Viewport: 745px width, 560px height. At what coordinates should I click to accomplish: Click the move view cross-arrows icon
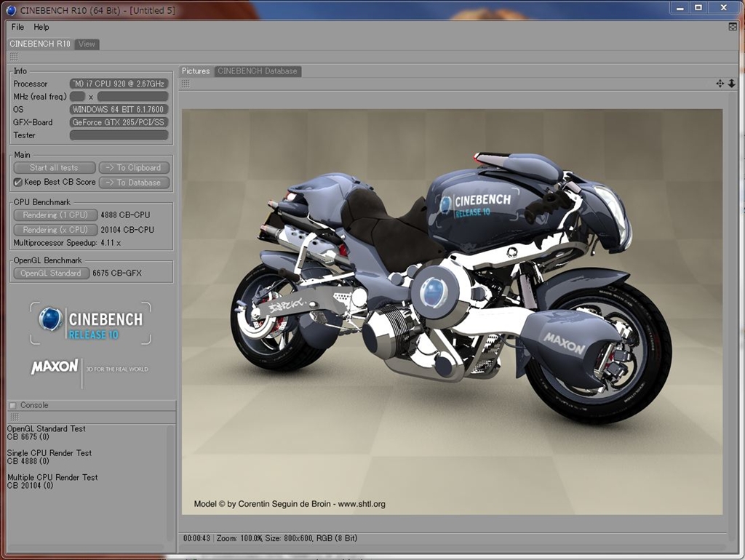tap(720, 84)
